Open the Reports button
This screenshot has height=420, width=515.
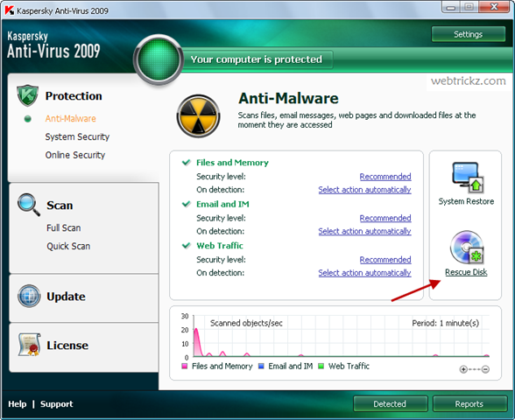pyautogui.click(x=469, y=404)
